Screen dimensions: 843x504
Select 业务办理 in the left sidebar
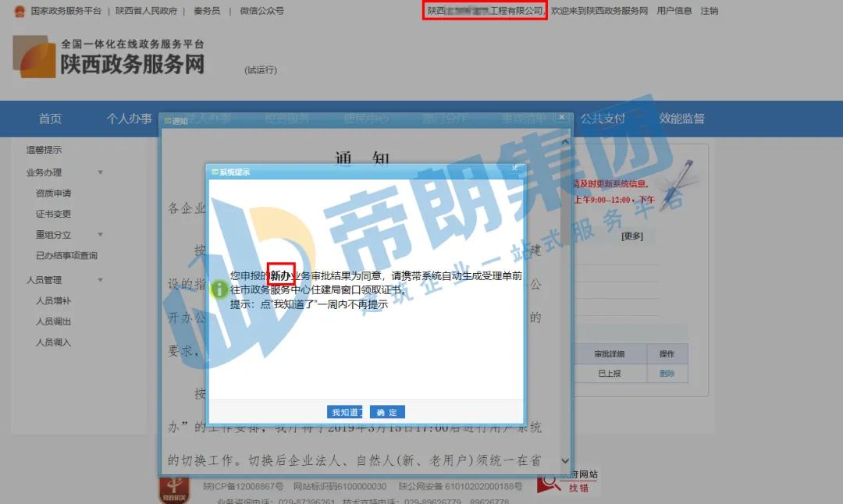pyautogui.click(x=44, y=172)
